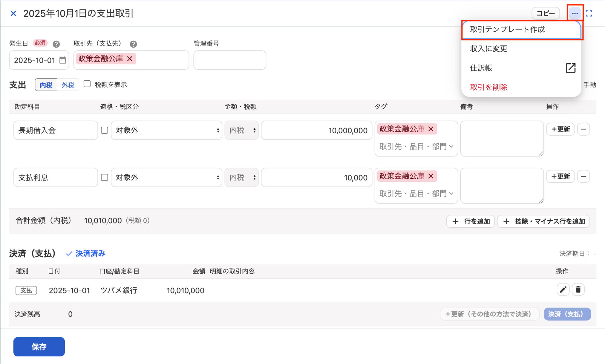Click the fullscreen expand icon
605x364 pixels.
[x=589, y=13]
